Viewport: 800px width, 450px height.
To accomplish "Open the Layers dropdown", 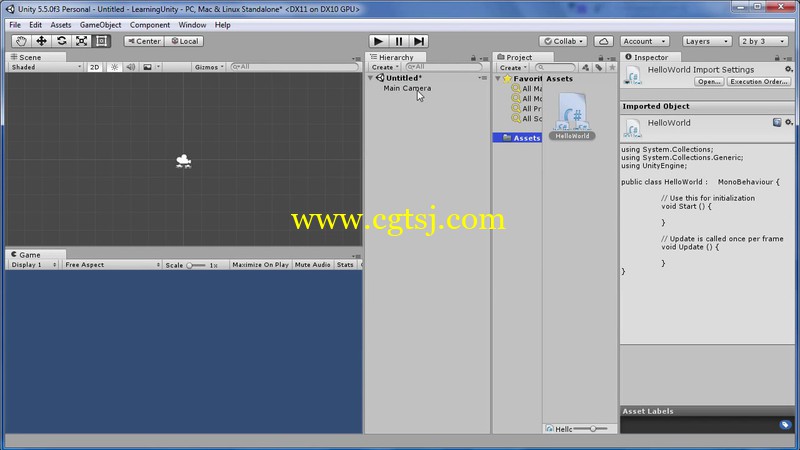I will tap(707, 41).
